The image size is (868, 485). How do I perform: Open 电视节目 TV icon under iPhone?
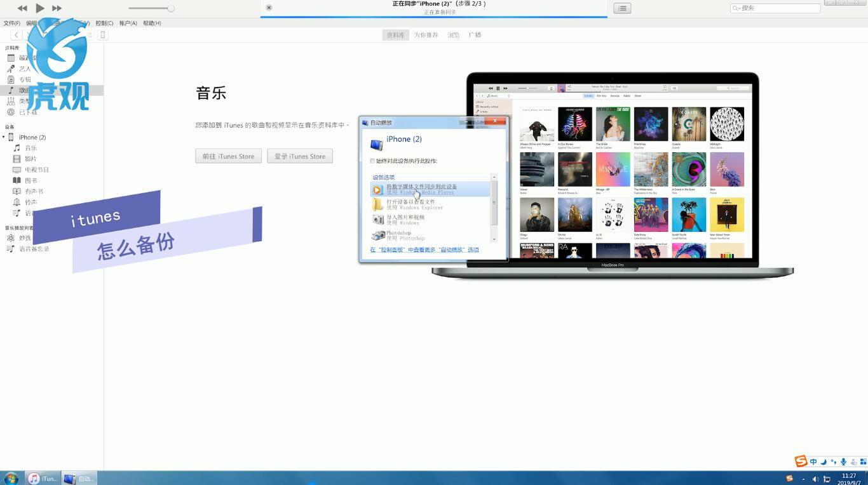click(17, 169)
